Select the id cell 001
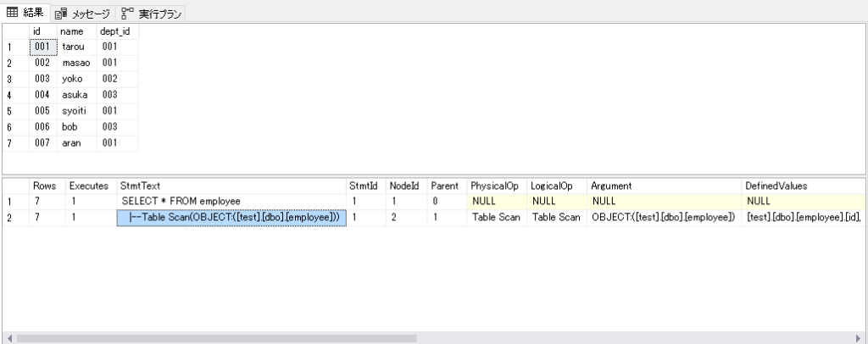The height and width of the screenshot is (344, 868). click(42, 47)
